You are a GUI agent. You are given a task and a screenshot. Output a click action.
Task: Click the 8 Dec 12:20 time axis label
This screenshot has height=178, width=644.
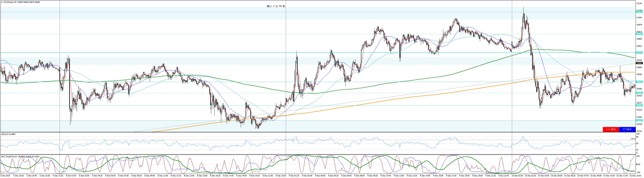[176, 176]
